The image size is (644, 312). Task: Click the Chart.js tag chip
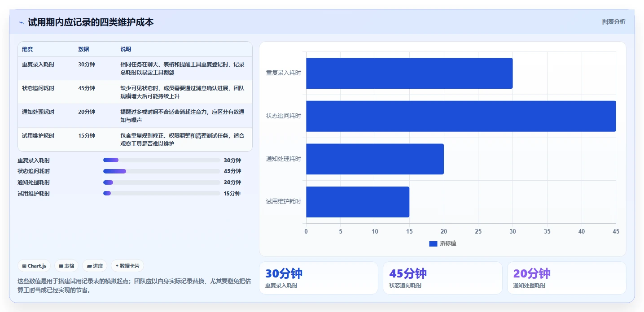pos(35,266)
